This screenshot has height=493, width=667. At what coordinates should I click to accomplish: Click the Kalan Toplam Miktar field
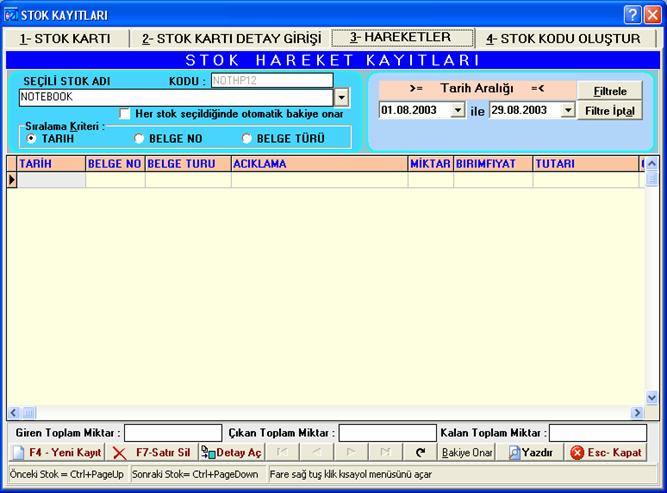[598, 433]
